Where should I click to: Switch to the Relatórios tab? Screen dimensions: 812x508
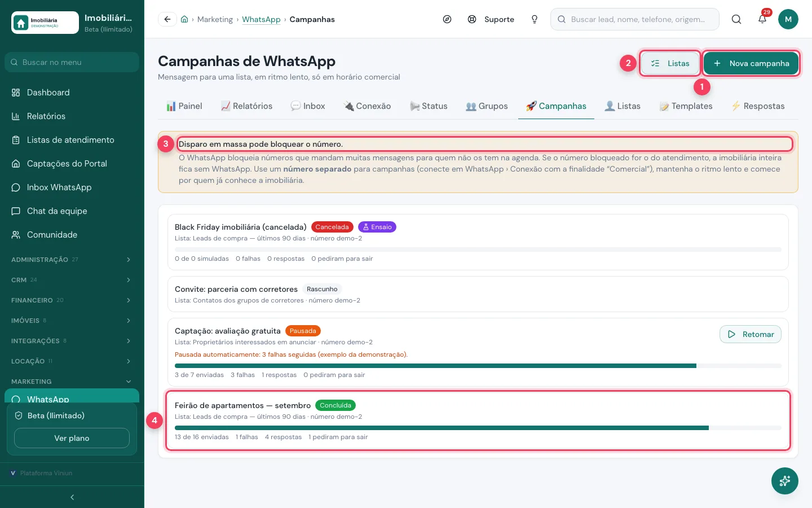tap(246, 106)
